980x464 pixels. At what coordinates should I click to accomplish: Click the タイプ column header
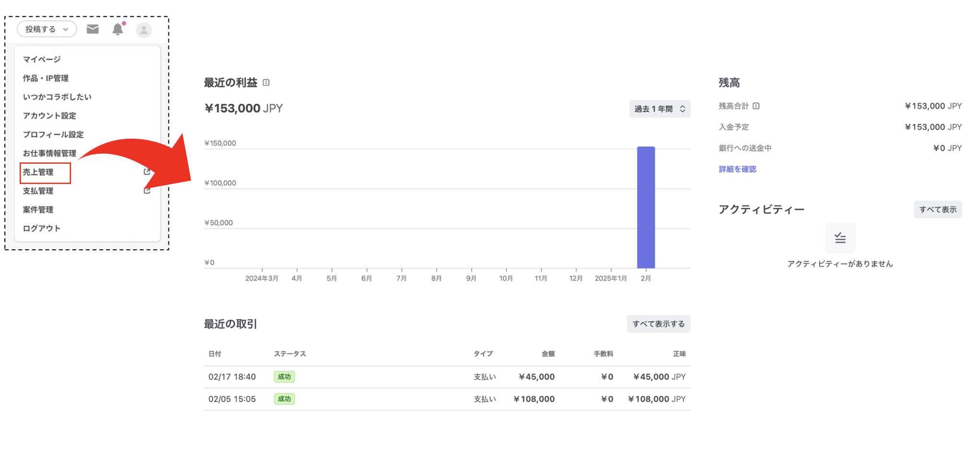pyautogui.click(x=483, y=354)
